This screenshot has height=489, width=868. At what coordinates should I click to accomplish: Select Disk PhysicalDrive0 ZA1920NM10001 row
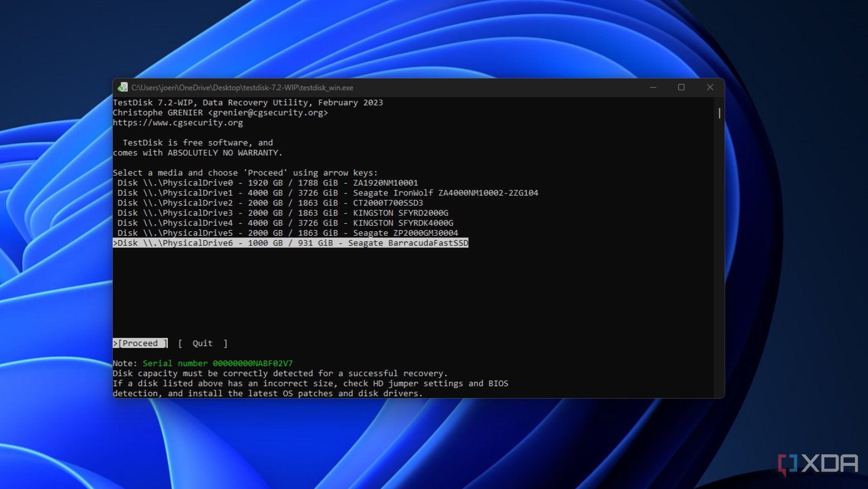tap(267, 182)
